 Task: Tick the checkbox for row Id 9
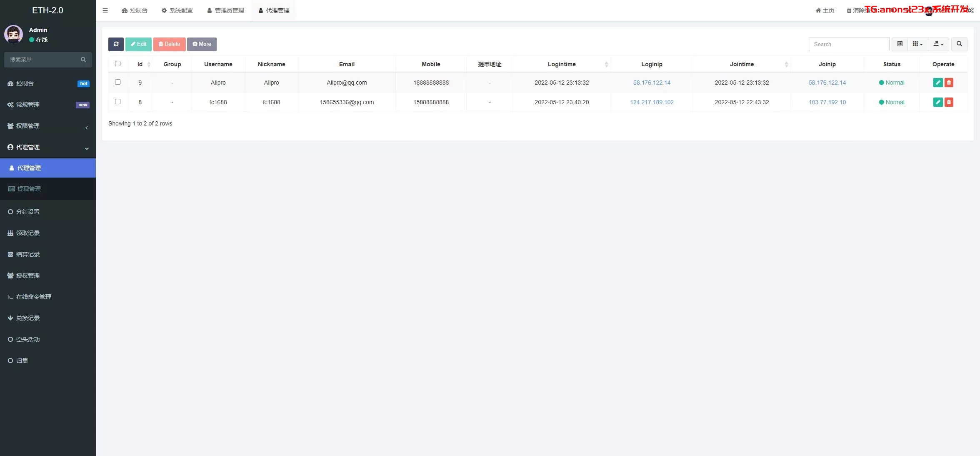[x=117, y=82]
